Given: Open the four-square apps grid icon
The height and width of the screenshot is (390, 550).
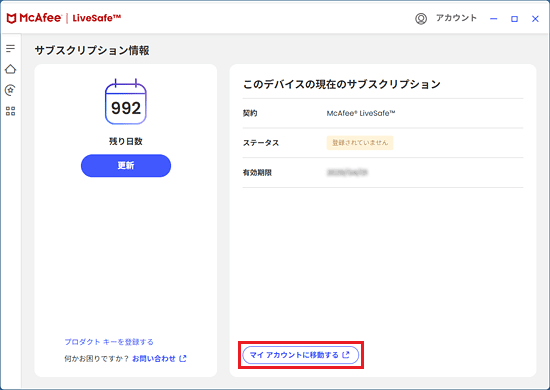Looking at the screenshot, I should (11, 111).
